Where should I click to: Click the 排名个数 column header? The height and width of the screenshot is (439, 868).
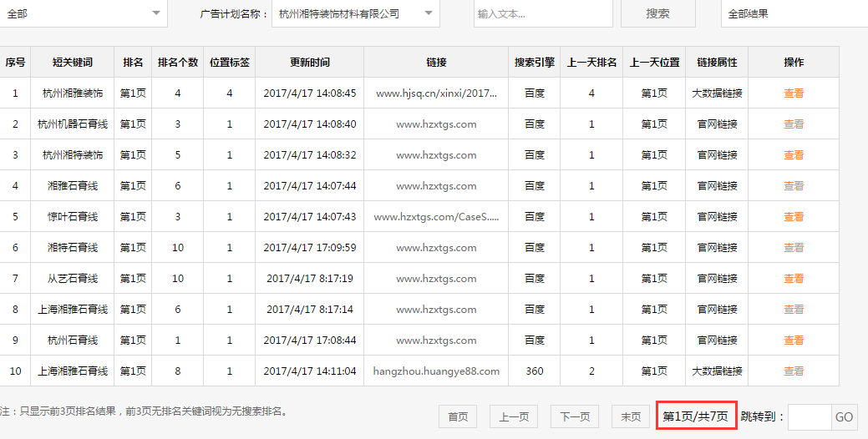[x=178, y=63]
